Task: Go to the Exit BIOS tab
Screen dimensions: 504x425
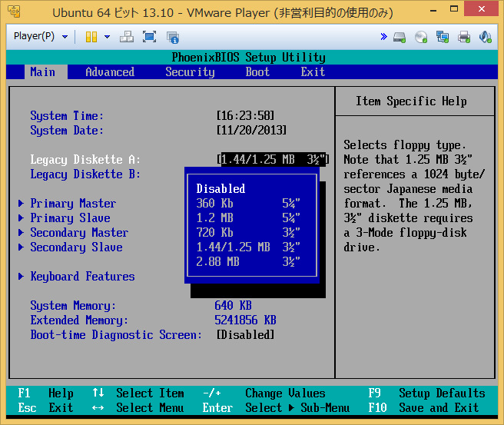Action: tap(313, 71)
